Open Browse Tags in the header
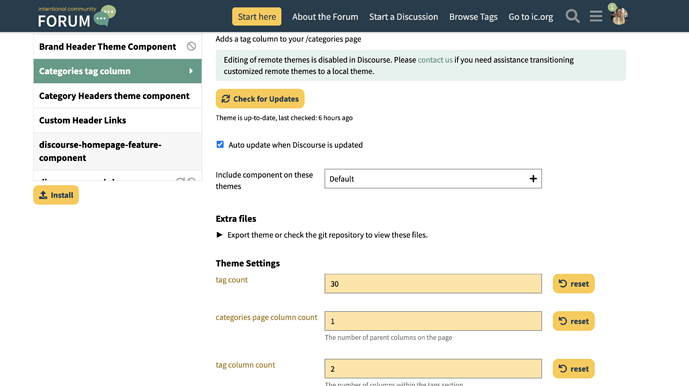The image size is (689, 386). pyautogui.click(x=473, y=17)
